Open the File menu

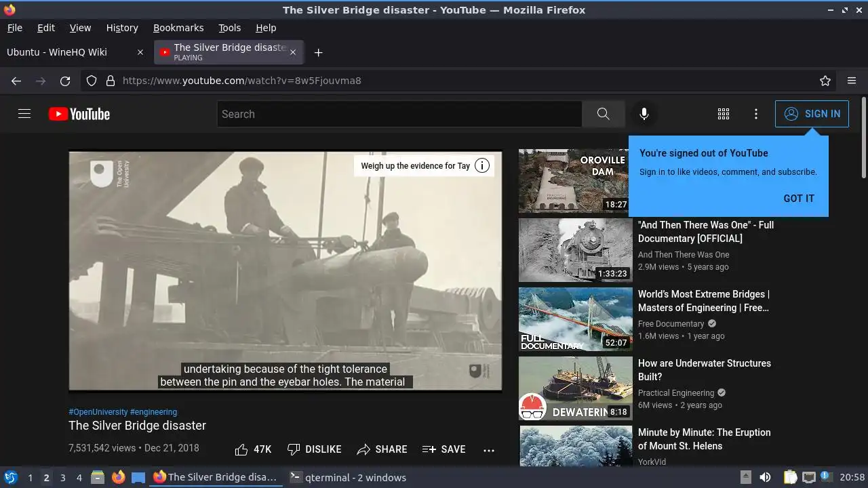pos(14,28)
